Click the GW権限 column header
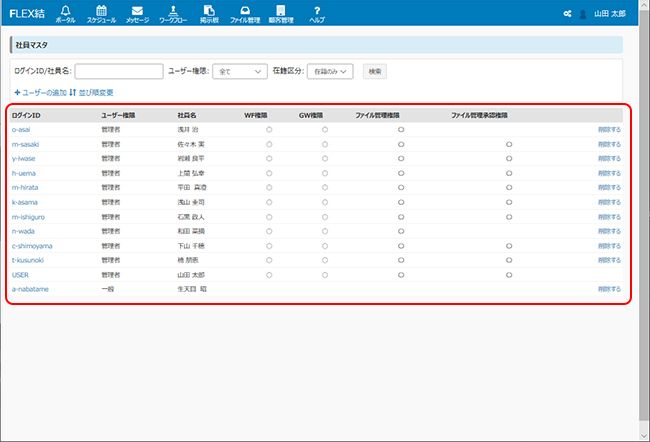Screen dimensions: 650x442 [x=311, y=115]
